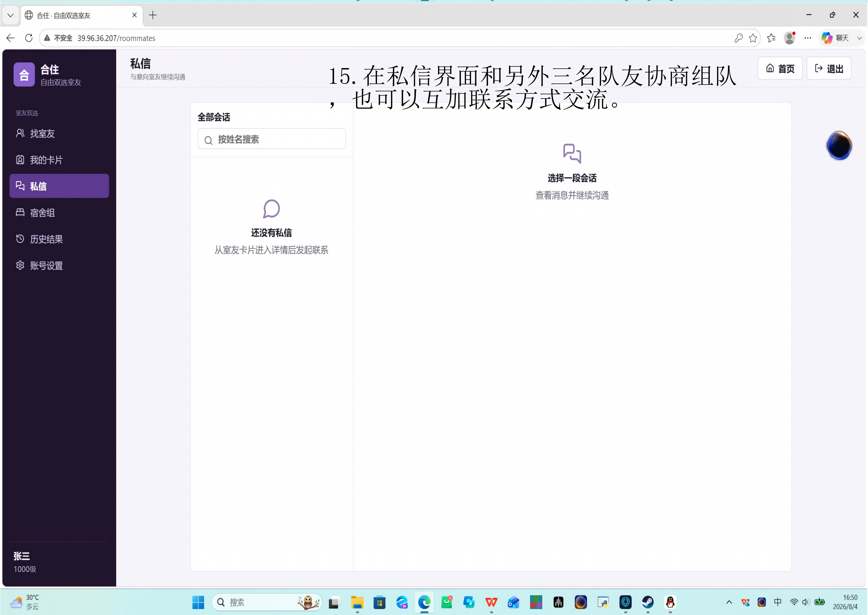Open the clock showing 16:50

pyautogui.click(x=845, y=602)
